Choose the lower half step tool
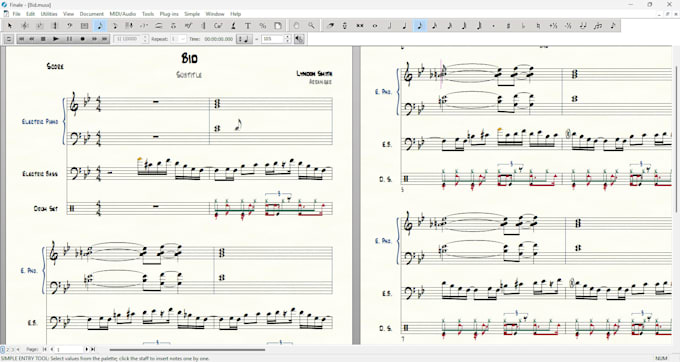This screenshot has width=680, height=362. tap(568, 26)
